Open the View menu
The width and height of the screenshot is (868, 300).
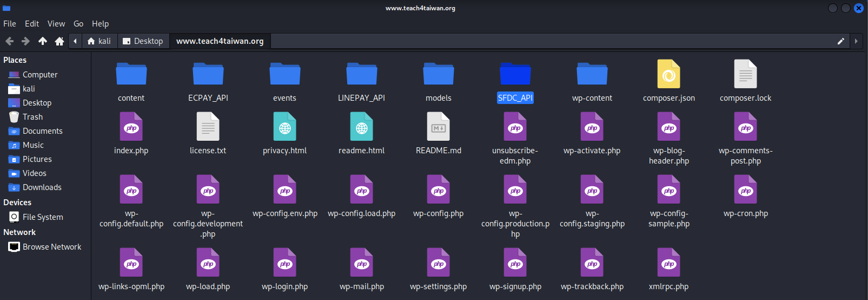pyautogui.click(x=56, y=24)
